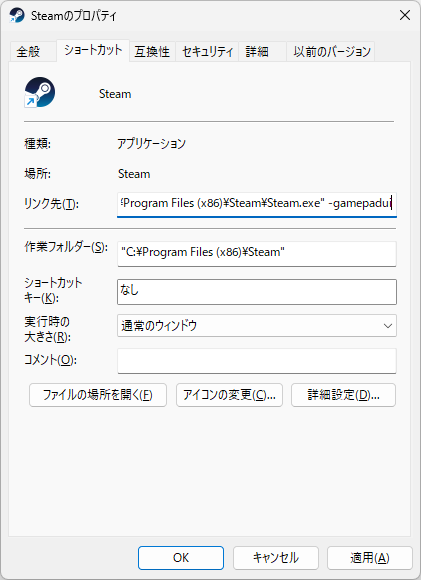Click the 作業フォルダー(S) label

pyautogui.click(x=66, y=247)
